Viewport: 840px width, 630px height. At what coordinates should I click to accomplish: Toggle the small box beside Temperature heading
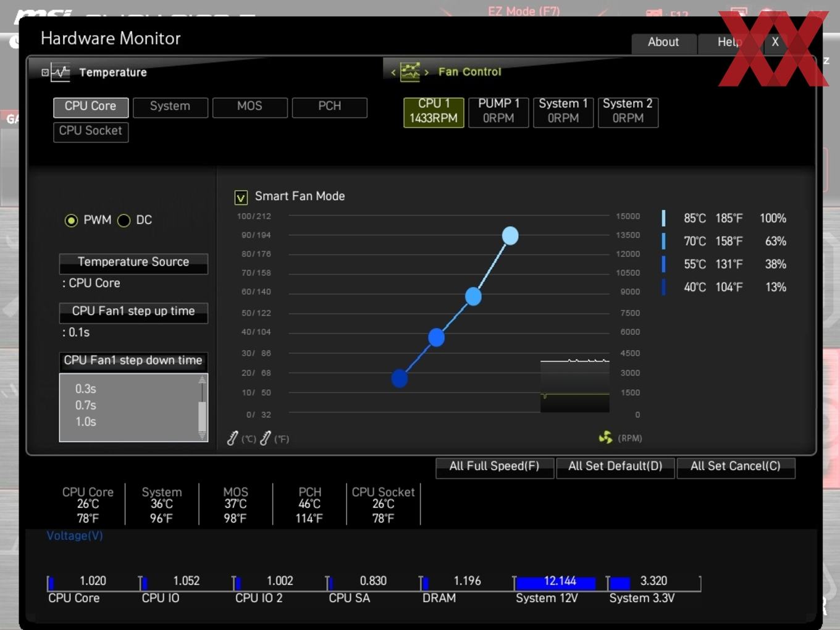pyautogui.click(x=45, y=72)
